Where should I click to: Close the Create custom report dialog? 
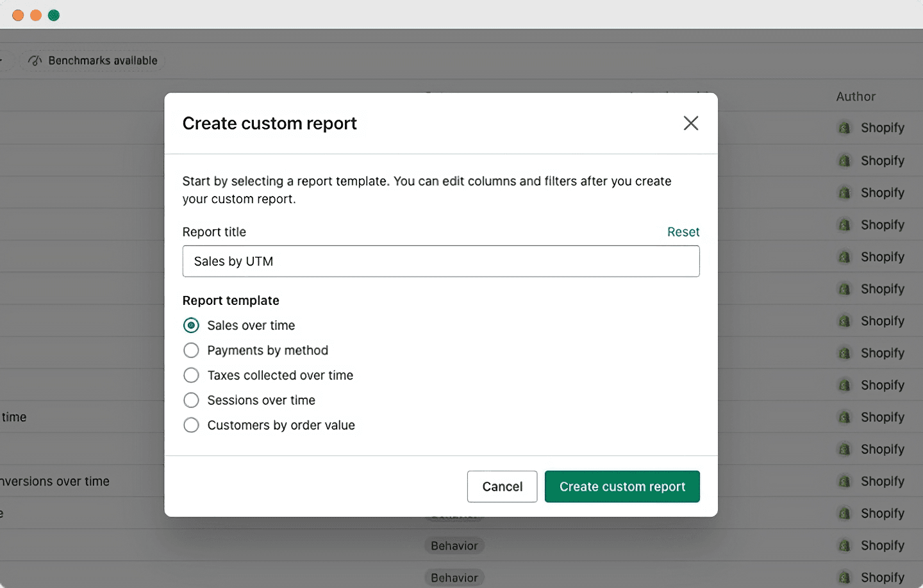(690, 123)
